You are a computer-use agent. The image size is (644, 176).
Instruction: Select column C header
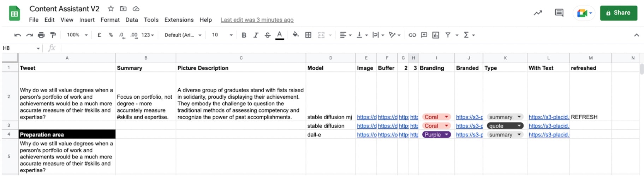241,58
